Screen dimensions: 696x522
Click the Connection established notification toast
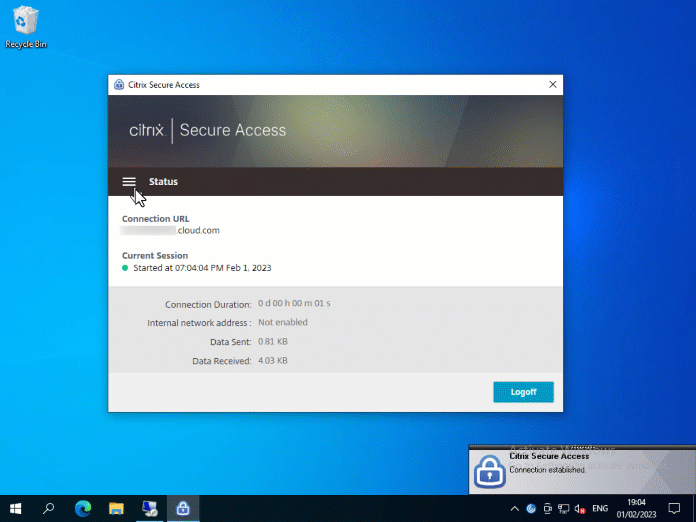tap(582, 468)
